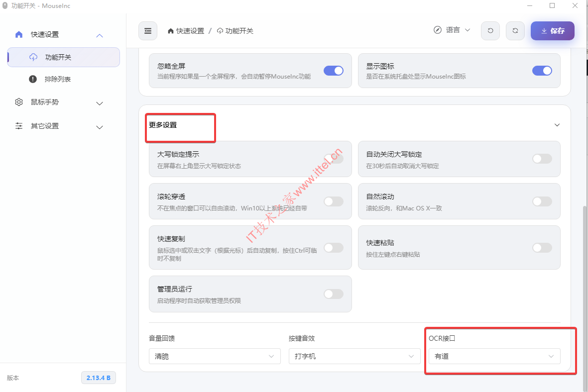Click the cloud icon beside 功能开关 breadcrumb
The image size is (588, 392).
point(220,31)
